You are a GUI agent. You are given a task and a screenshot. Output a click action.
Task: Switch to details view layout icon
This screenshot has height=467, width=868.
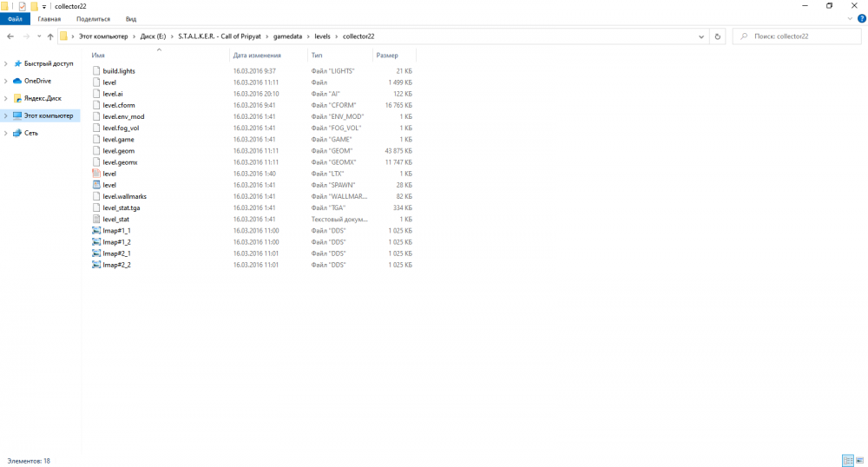(848, 460)
